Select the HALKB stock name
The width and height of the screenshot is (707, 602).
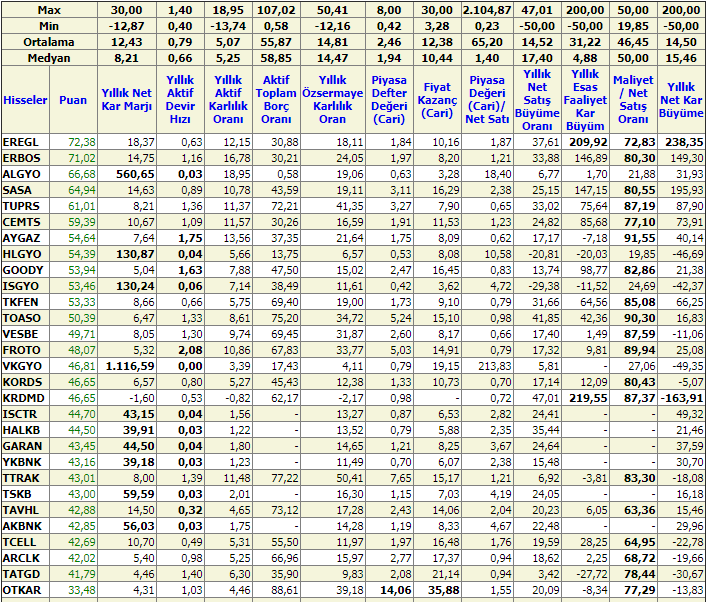pyautogui.click(x=21, y=431)
